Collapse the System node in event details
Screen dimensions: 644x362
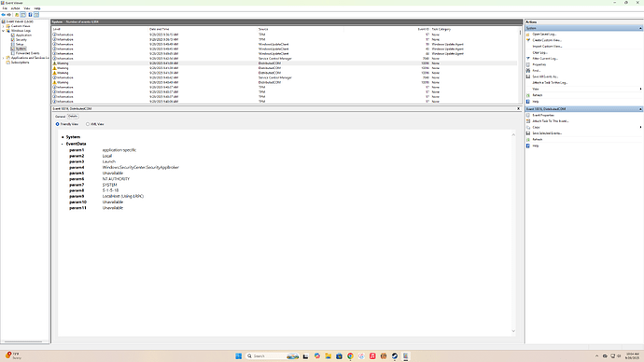pyautogui.click(x=63, y=137)
